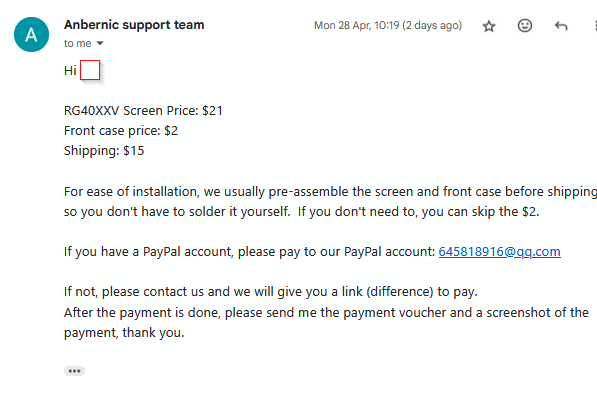Show trimmed content via the ellipsis button
597x414 pixels.
[x=74, y=371]
